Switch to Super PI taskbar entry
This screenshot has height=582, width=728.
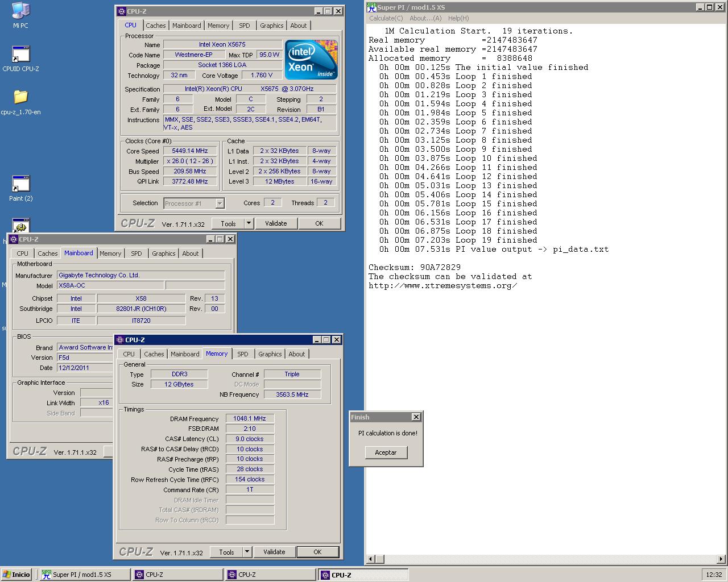[x=84, y=575]
